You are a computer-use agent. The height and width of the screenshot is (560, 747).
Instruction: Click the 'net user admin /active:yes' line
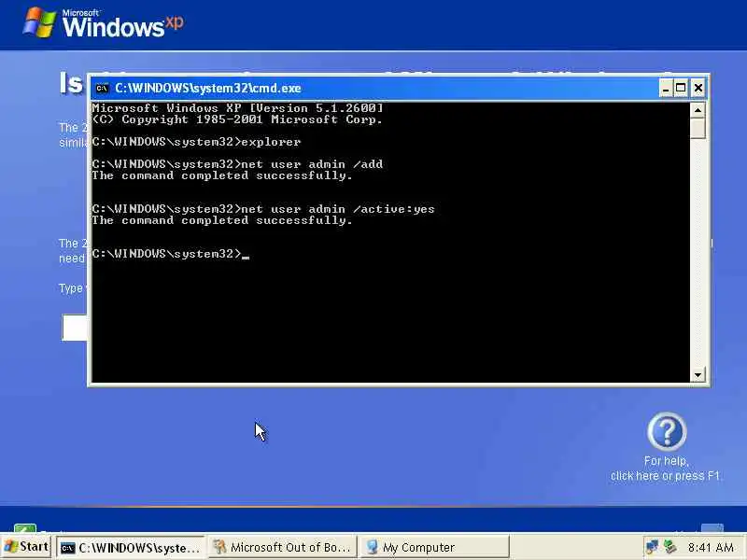click(263, 209)
